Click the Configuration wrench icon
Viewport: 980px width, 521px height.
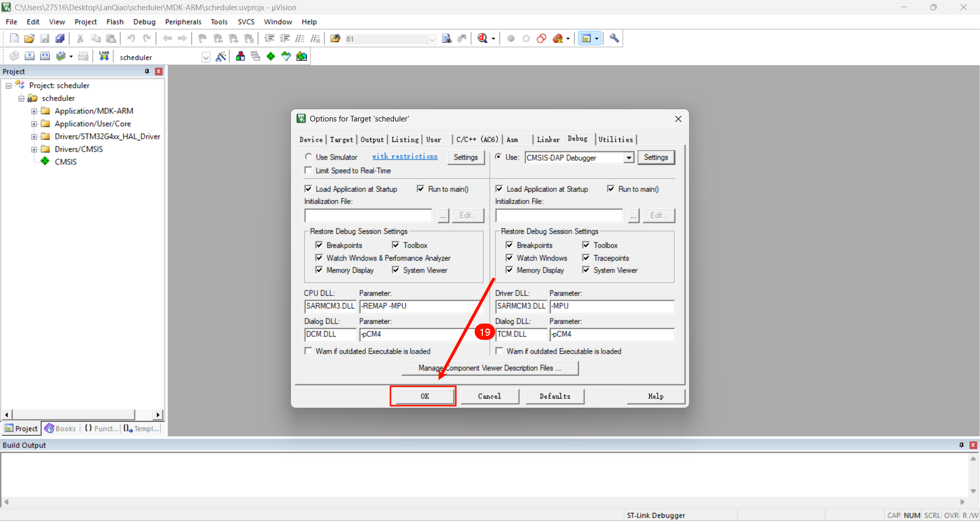pos(614,39)
